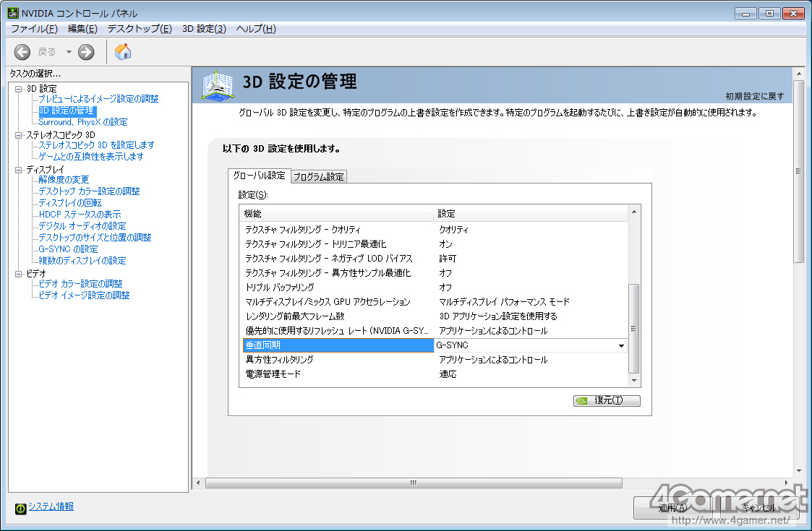The width and height of the screenshot is (812, 531).
Task: Open G-SYNC の設定 page
Action: (68, 249)
